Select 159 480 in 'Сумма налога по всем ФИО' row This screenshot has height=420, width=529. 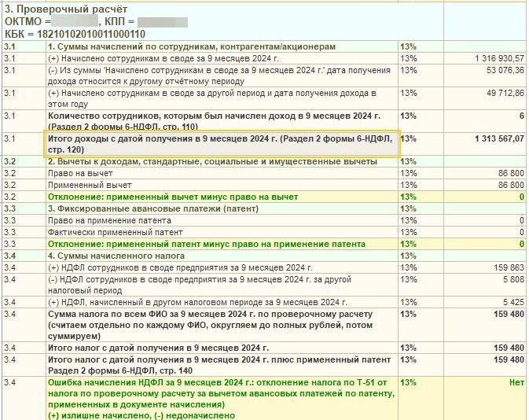[509, 314]
